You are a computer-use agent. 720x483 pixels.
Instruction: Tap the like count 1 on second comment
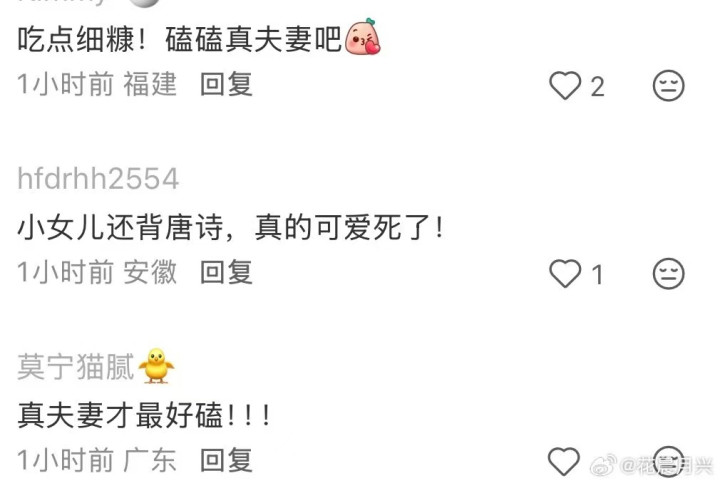pos(597,275)
